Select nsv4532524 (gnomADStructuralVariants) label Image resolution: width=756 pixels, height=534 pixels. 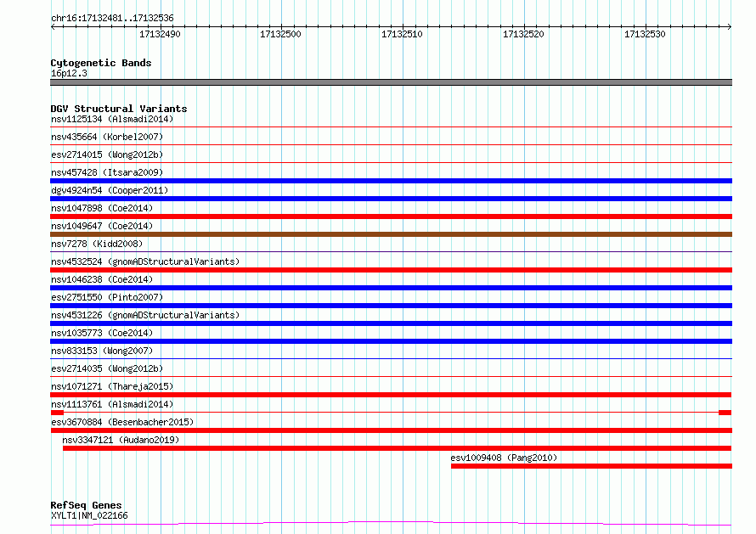click(145, 261)
